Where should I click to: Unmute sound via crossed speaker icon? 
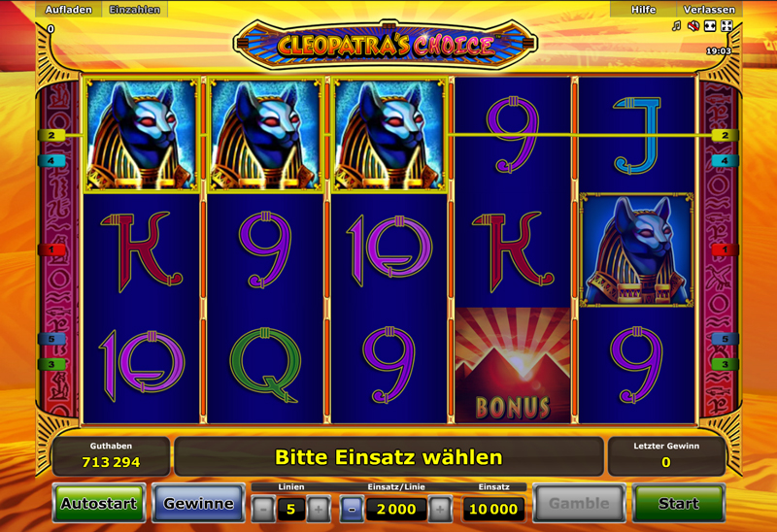(x=693, y=26)
